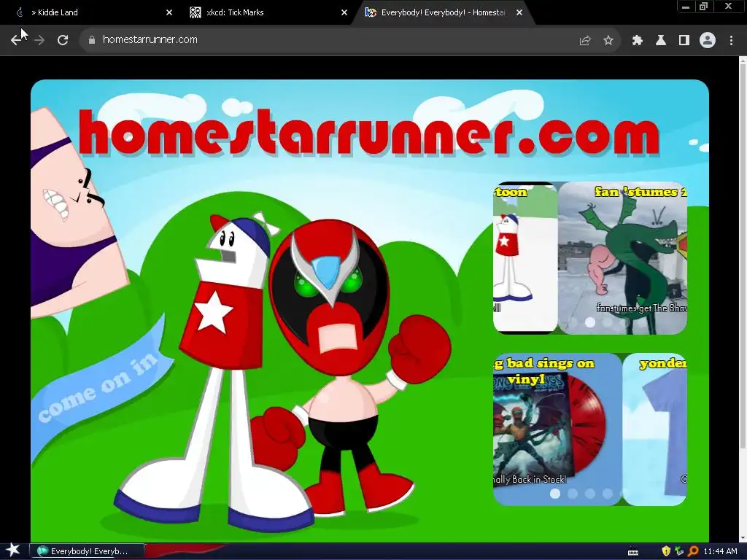This screenshot has height=560, width=747.
Task: Open the taskbar star start button
Action: tap(12, 551)
